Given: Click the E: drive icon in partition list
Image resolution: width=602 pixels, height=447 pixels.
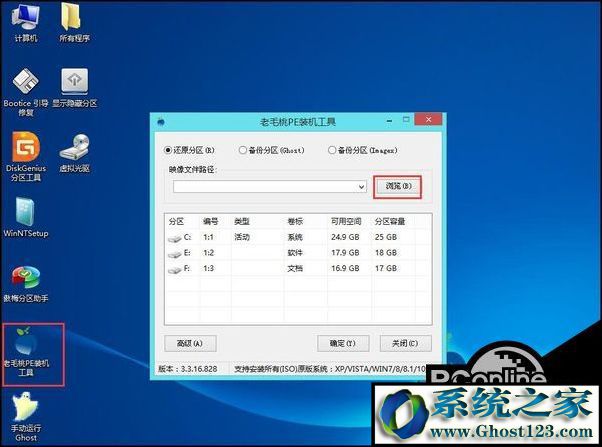Looking at the screenshot, I should click(x=175, y=254).
